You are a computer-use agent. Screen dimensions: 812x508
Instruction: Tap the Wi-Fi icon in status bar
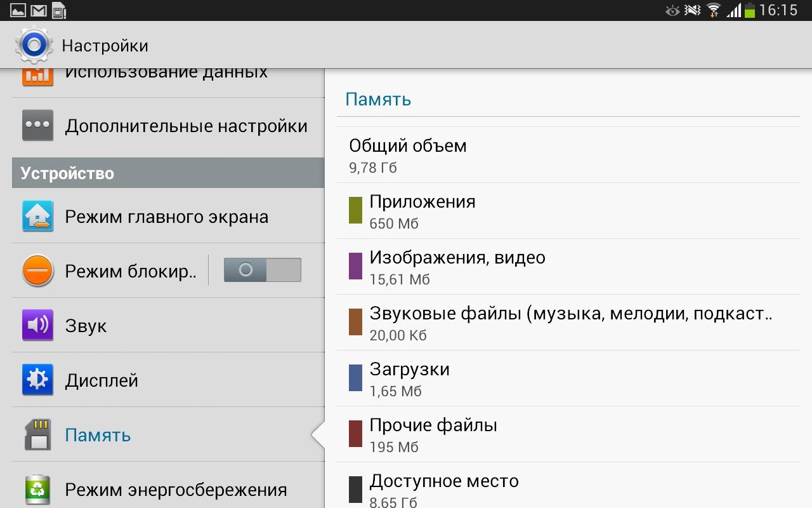[x=714, y=10]
